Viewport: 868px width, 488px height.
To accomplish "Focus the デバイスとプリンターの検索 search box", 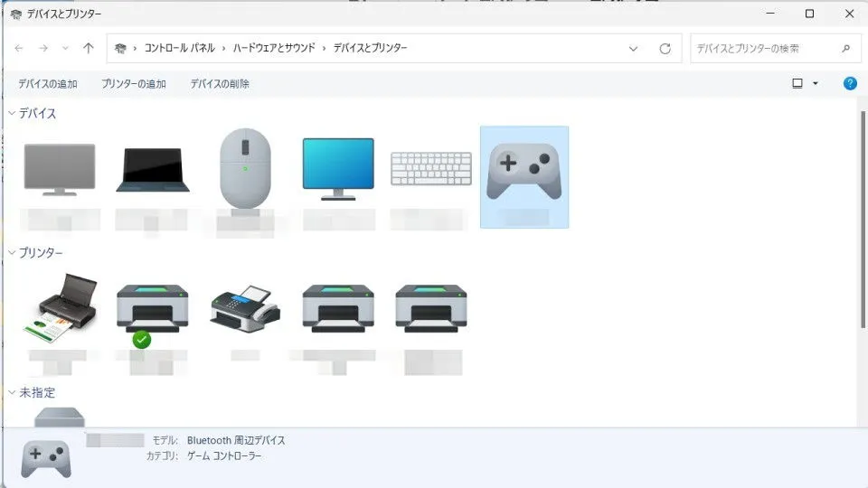I will coord(775,49).
